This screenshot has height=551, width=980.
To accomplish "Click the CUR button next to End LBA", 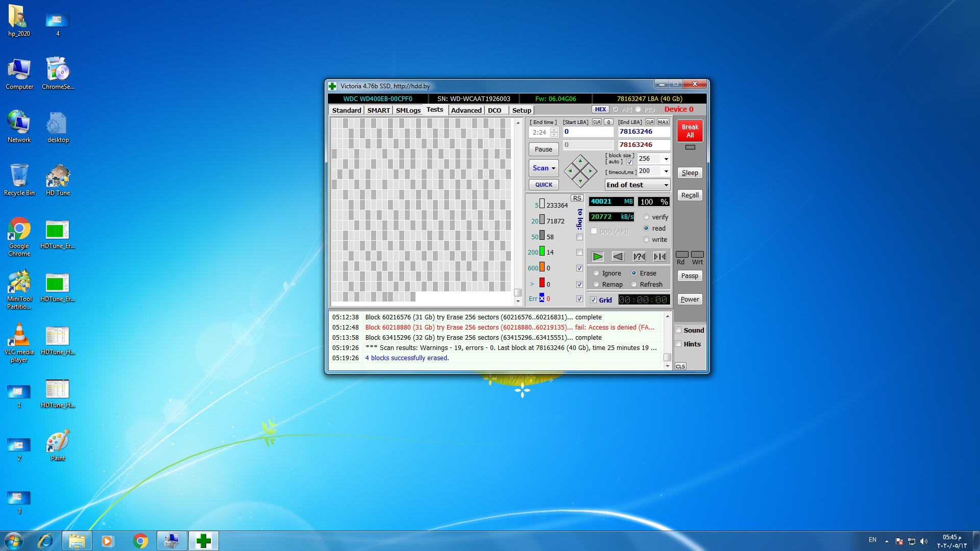I will 650,122.
